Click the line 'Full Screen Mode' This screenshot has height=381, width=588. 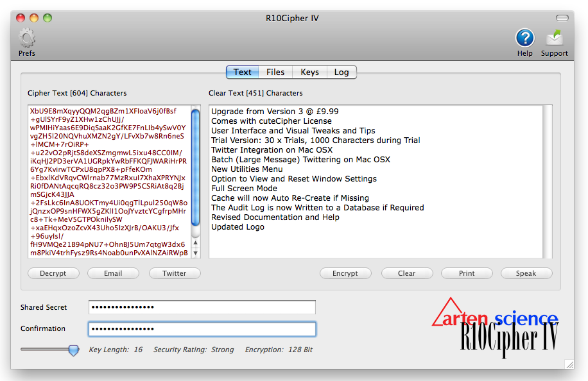point(244,189)
